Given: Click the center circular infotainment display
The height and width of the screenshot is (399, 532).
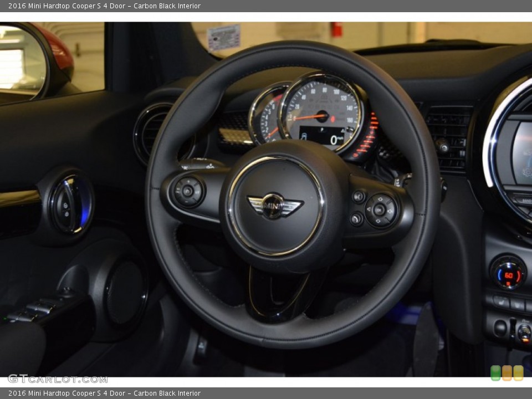Looking at the screenshot, I should 510,149.
